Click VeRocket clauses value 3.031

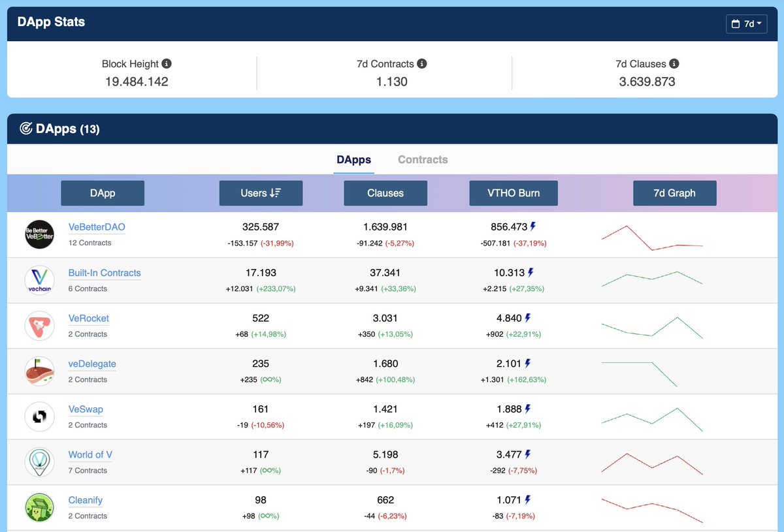(x=385, y=318)
